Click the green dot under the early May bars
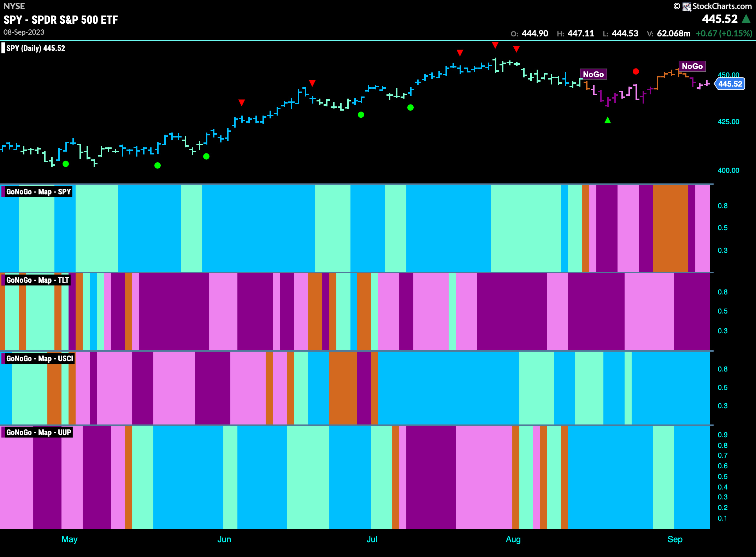 point(66,164)
